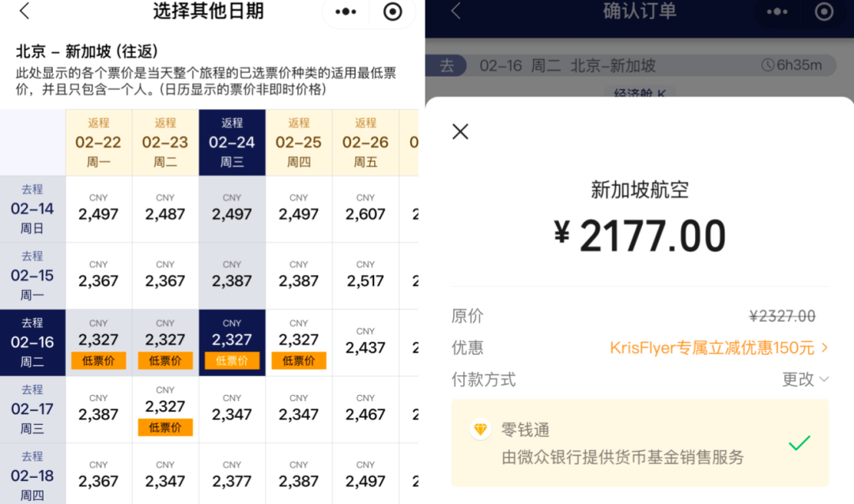Choose 2,347 fare for 02-18 and 02-23

[165, 473]
